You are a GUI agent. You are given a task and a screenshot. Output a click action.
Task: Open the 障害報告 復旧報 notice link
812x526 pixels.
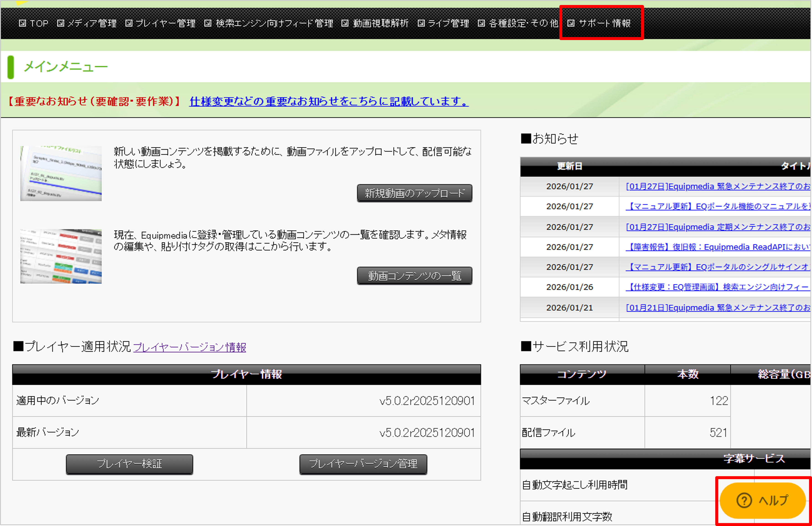click(718, 247)
